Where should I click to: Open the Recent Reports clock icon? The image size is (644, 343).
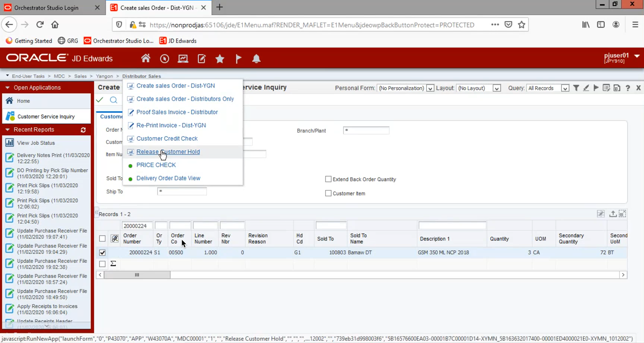point(164,59)
